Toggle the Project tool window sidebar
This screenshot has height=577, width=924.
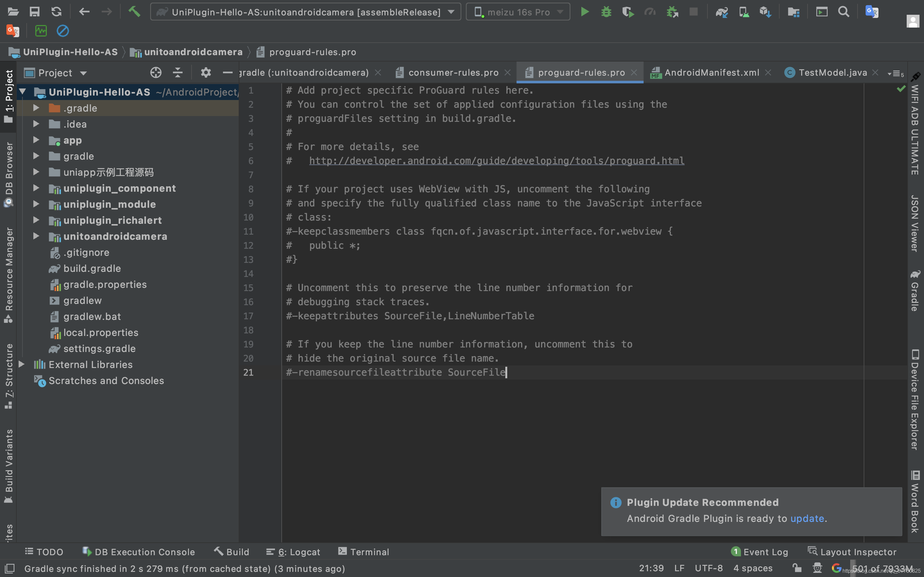click(x=8, y=96)
